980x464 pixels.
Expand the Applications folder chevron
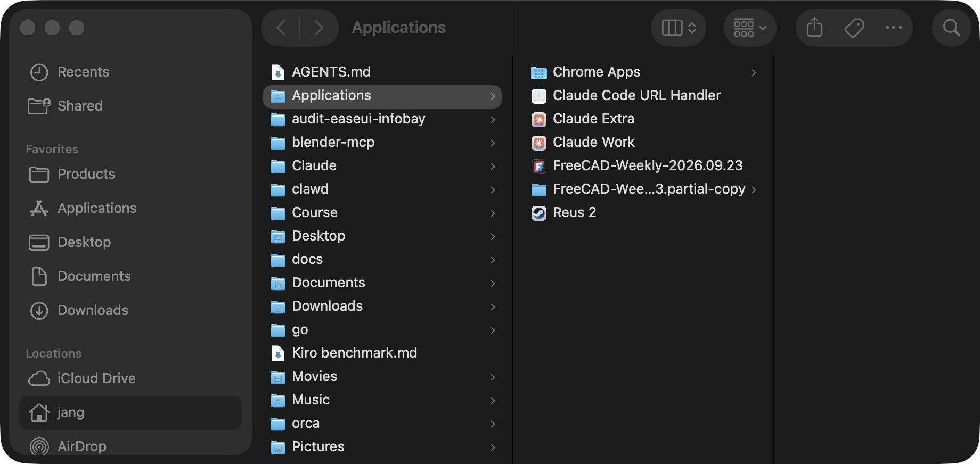coord(493,96)
